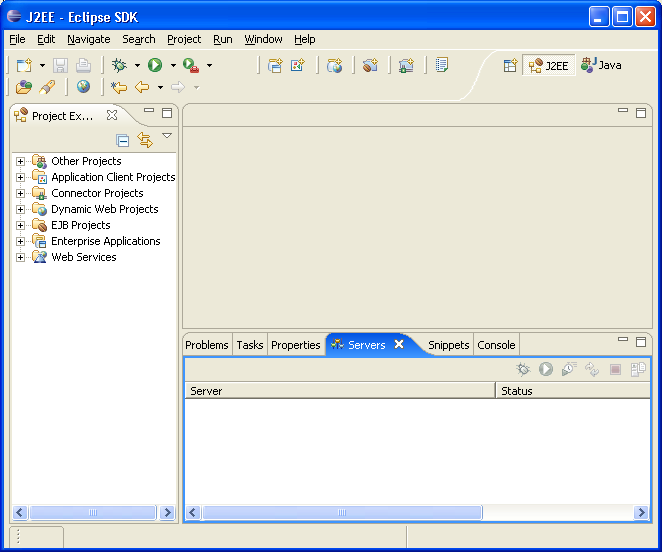Toggle Link with Editor in Project Explorer
662x552 pixels.
(145, 140)
